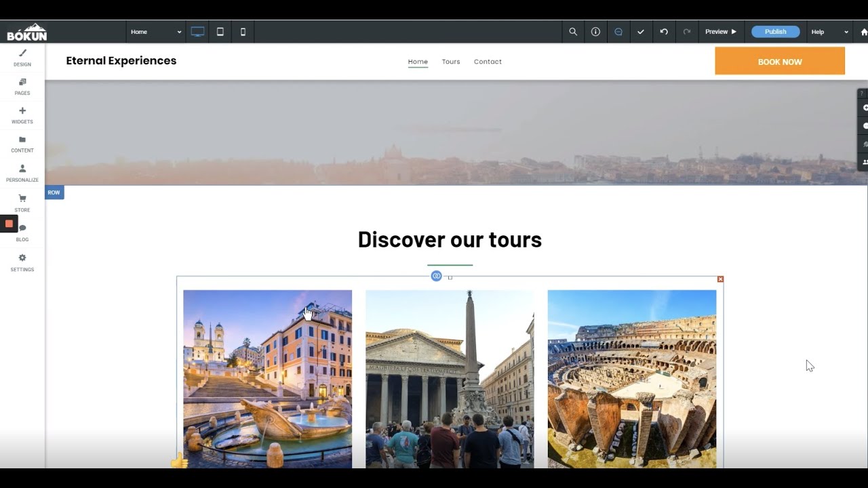Switch to tablet view
Image resolution: width=868 pixels, height=488 pixels.
220,32
